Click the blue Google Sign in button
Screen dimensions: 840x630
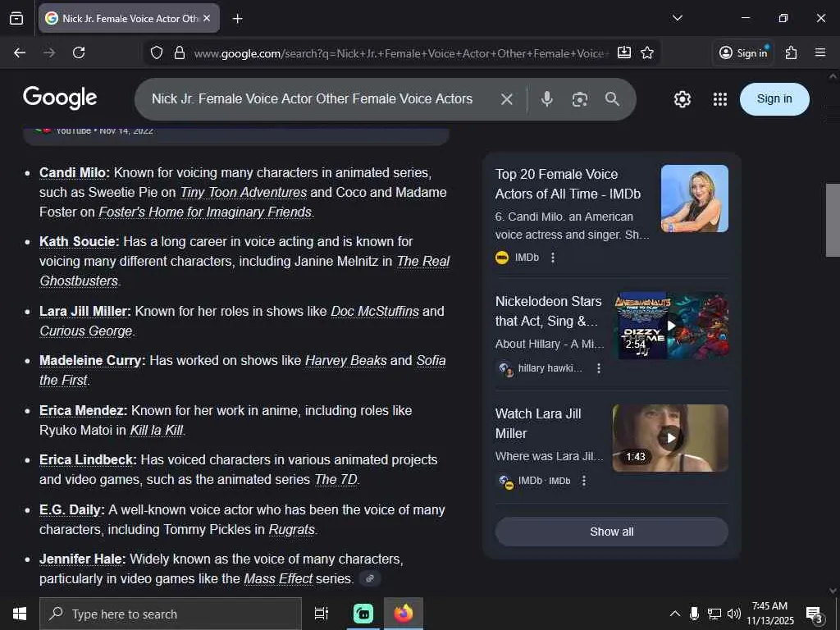(x=774, y=99)
